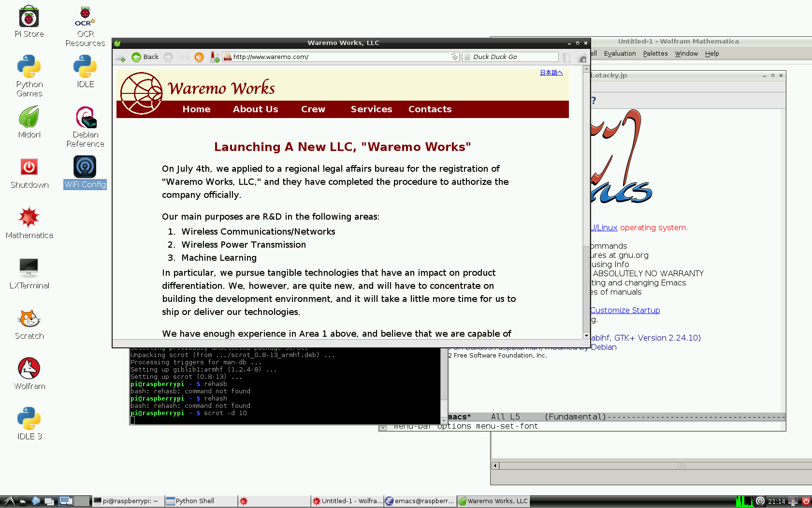Open the Services navigation item
This screenshot has width=812, height=508.
(371, 109)
